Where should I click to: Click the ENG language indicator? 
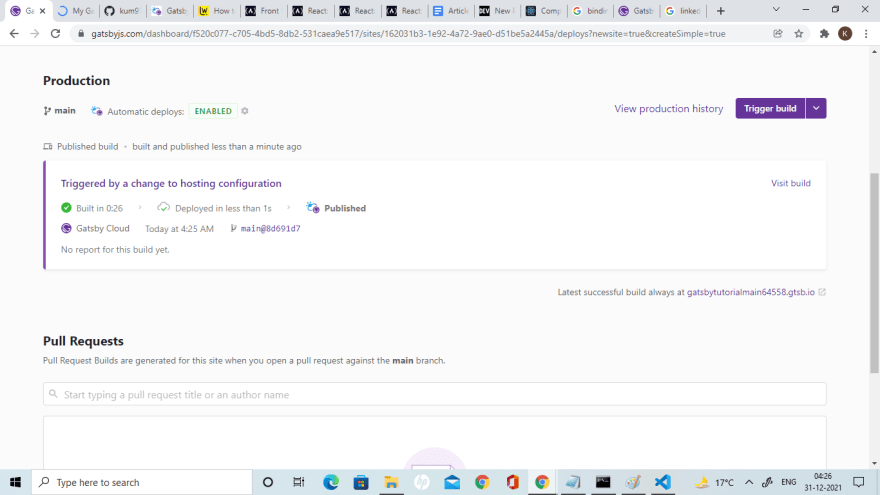[x=789, y=482]
